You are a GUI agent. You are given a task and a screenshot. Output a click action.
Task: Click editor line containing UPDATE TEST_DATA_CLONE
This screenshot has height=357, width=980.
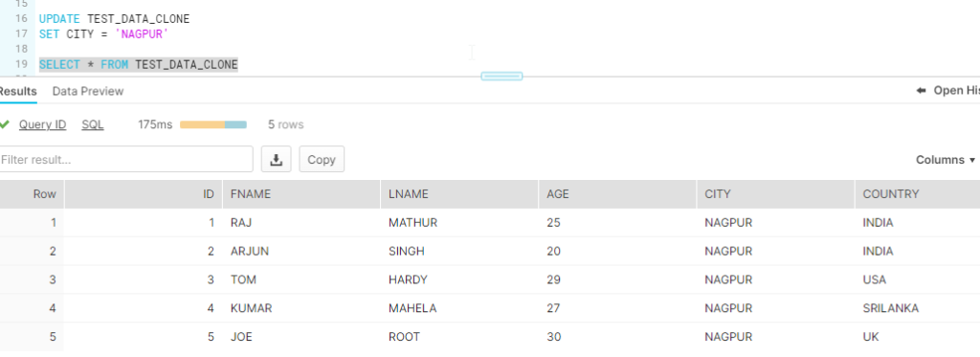[x=115, y=19]
